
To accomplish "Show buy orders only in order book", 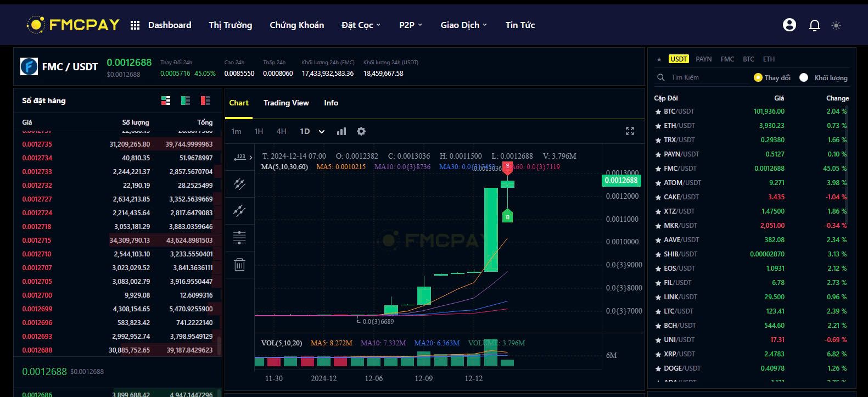I will coord(186,100).
